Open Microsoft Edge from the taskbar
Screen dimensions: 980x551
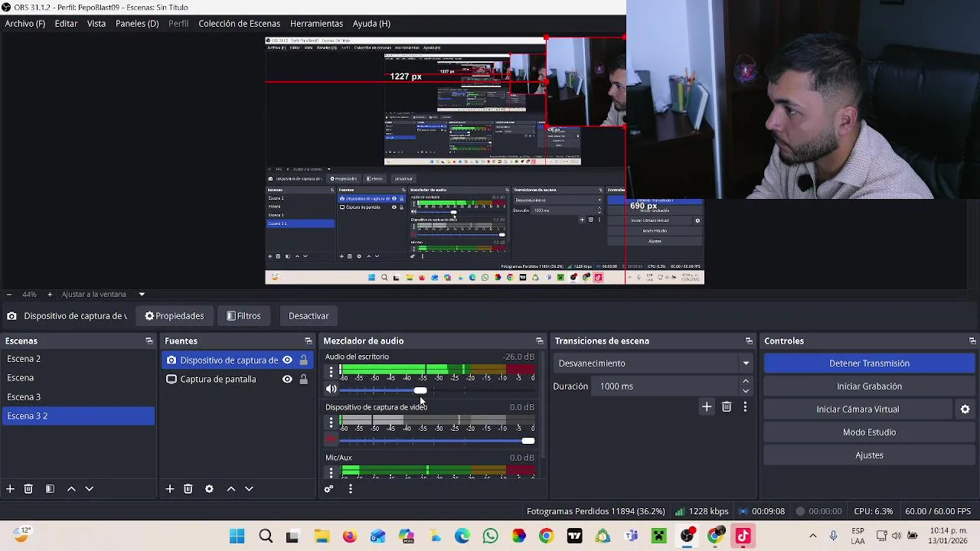(462, 536)
